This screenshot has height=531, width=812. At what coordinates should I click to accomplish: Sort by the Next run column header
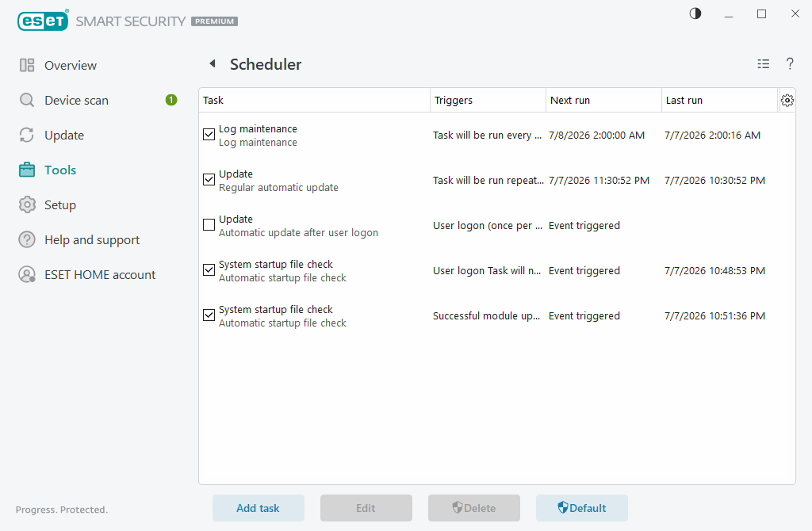(603, 101)
